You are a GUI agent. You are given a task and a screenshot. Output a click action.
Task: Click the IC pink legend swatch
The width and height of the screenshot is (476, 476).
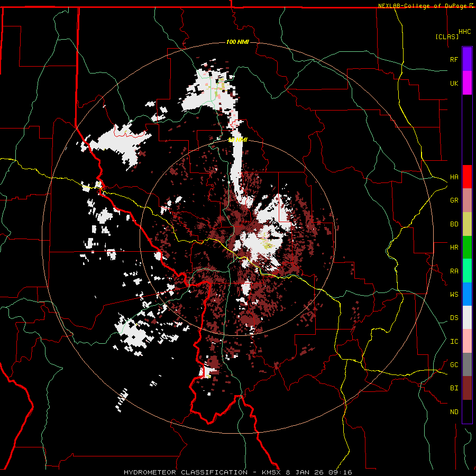[x=467, y=341]
